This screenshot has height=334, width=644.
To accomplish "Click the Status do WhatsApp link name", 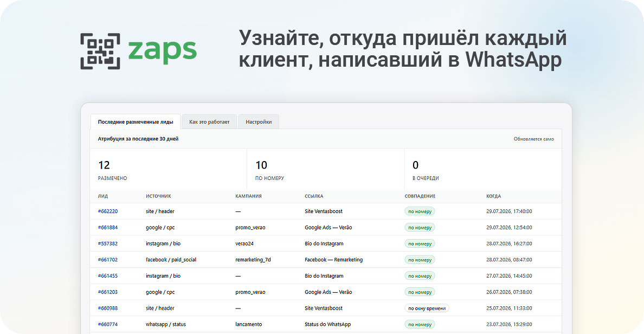I will pos(328,324).
